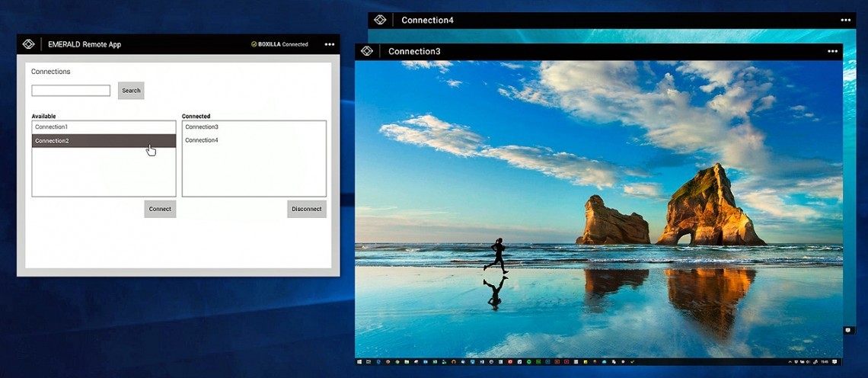Click the notification icon on Connection4 window edge
The height and width of the screenshot is (378, 868).
coord(847,330)
